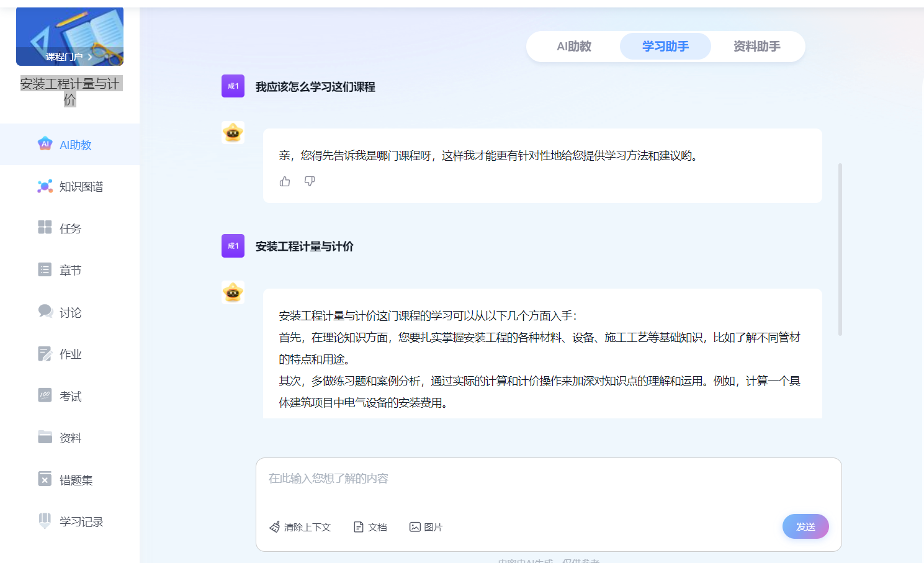Open the 讨论 chat bubble icon
Viewport: 924px width, 563px height.
(45, 312)
